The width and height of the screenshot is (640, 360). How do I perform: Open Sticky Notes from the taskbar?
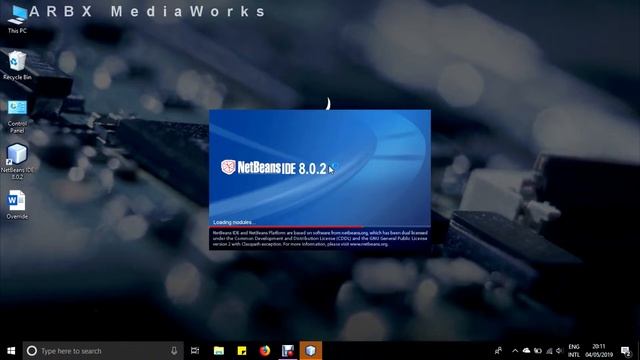(x=242, y=351)
